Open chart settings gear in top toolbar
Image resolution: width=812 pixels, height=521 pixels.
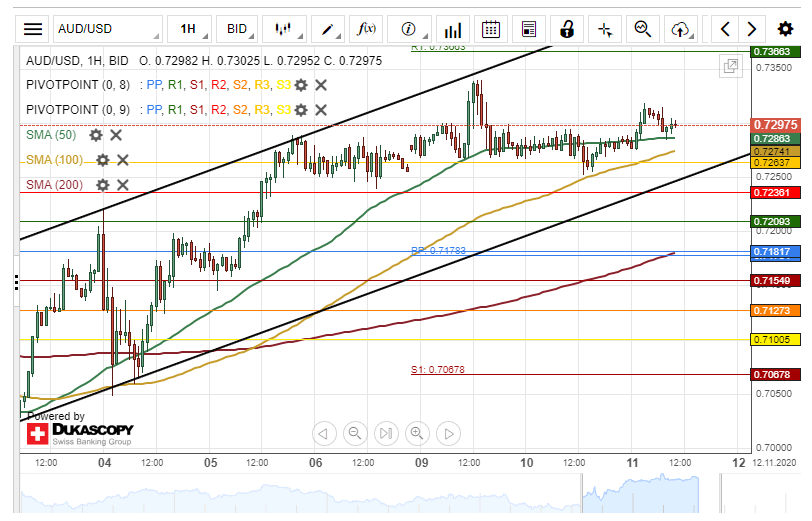[785, 29]
